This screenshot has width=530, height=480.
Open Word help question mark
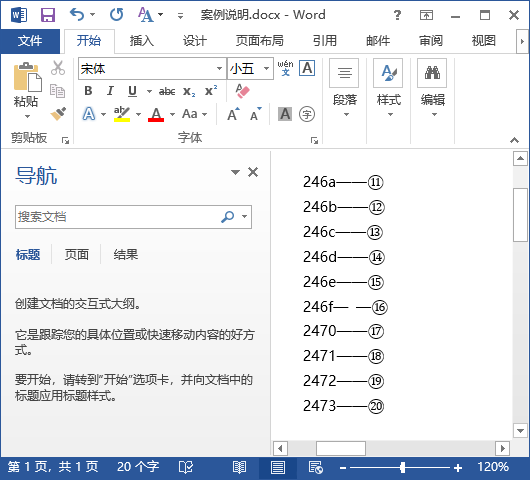pos(398,15)
